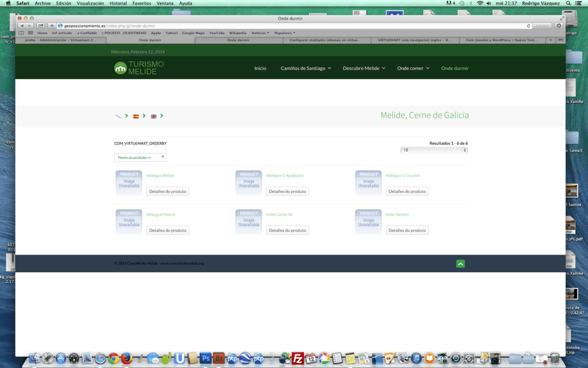Open the Google Maps bookmark
The image size is (588, 368).
pos(193,33)
